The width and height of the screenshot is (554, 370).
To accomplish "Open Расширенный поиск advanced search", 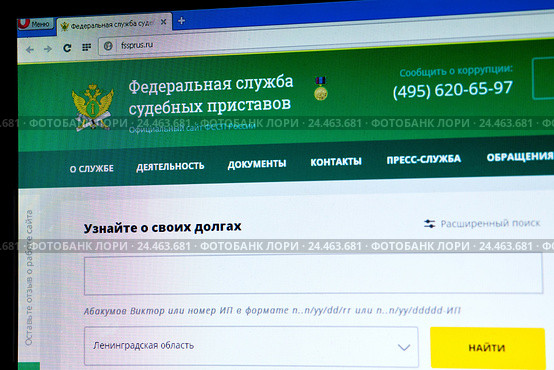I will pos(490,223).
